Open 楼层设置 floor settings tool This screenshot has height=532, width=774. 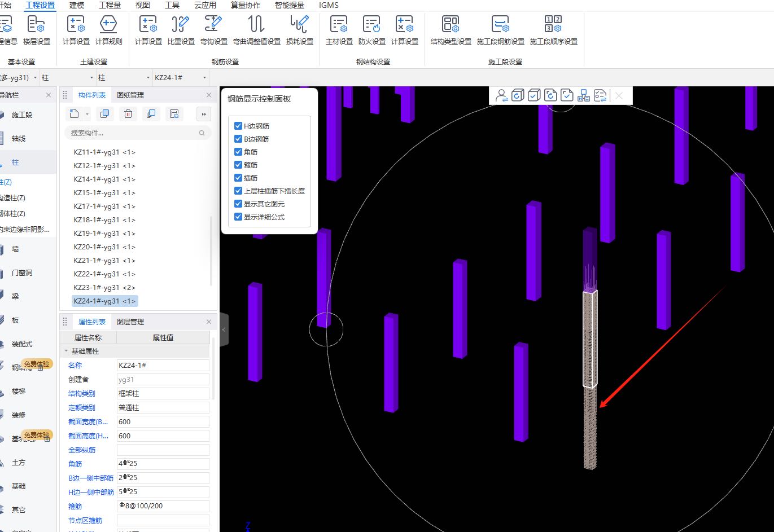pos(36,30)
